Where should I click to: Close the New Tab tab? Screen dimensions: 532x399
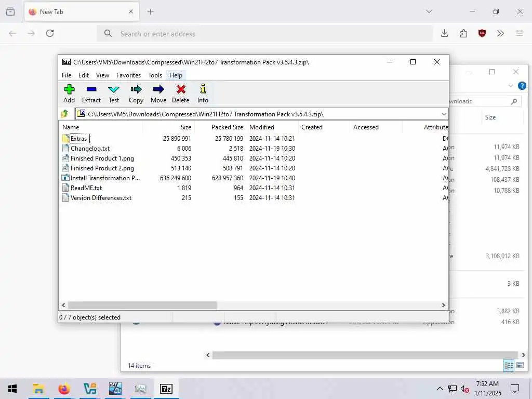[131, 11]
